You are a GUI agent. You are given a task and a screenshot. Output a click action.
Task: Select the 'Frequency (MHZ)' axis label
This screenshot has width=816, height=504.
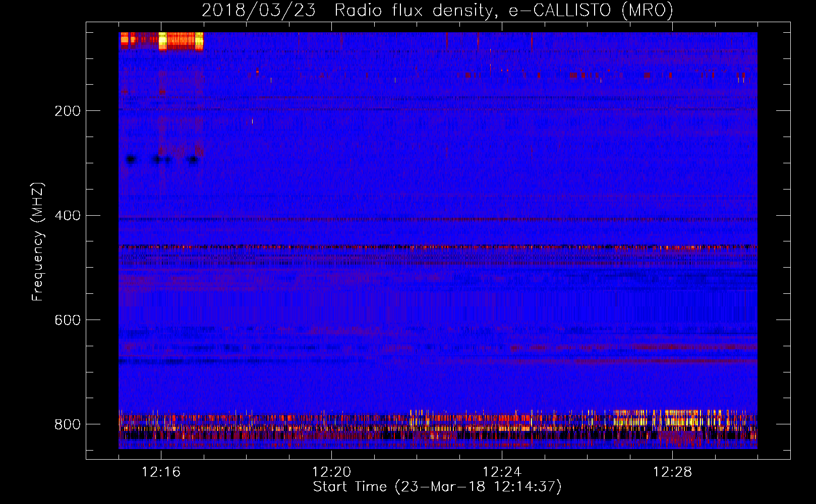pos(38,241)
